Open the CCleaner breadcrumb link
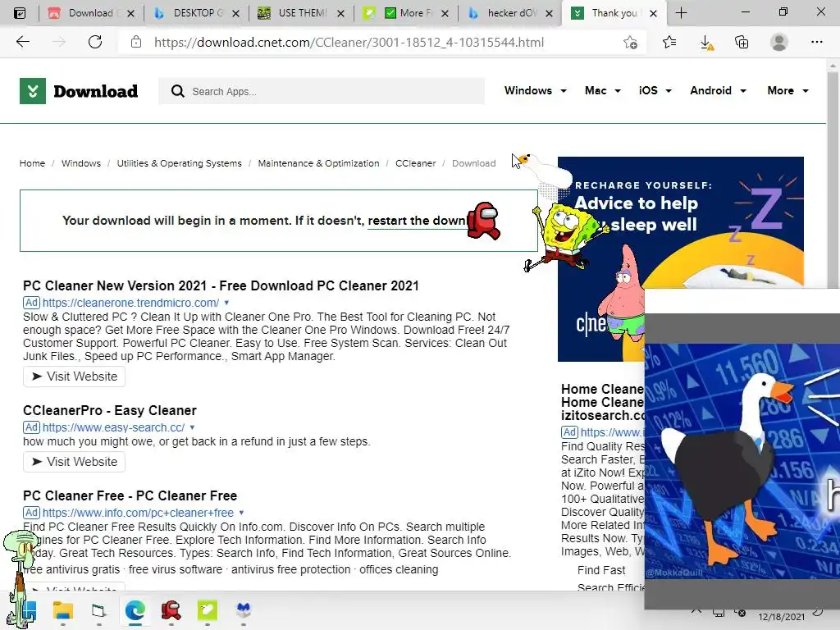Image resolution: width=840 pixels, height=630 pixels. pyautogui.click(x=415, y=163)
